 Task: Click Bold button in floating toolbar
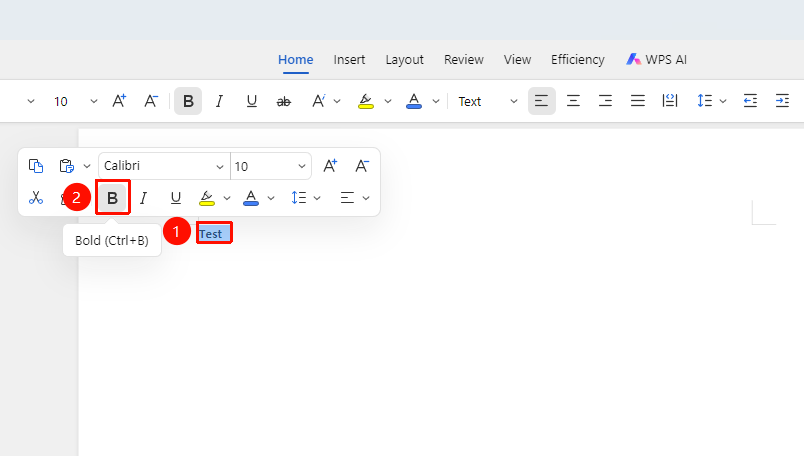point(112,197)
